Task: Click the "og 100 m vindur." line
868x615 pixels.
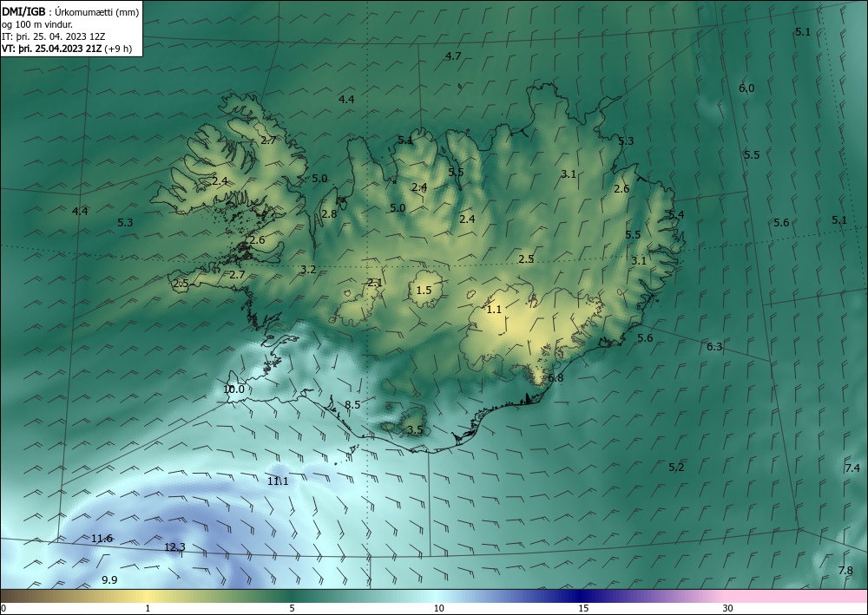Action: (37, 24)
